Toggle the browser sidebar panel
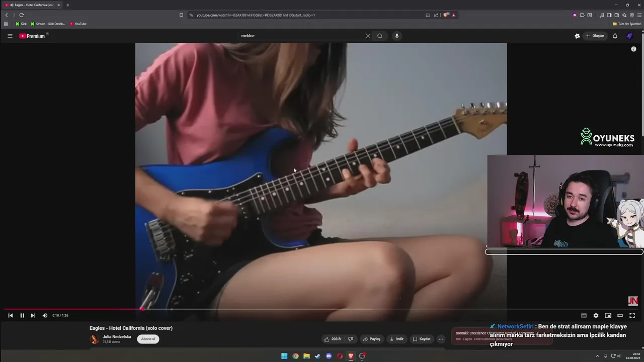 [609, 15]
